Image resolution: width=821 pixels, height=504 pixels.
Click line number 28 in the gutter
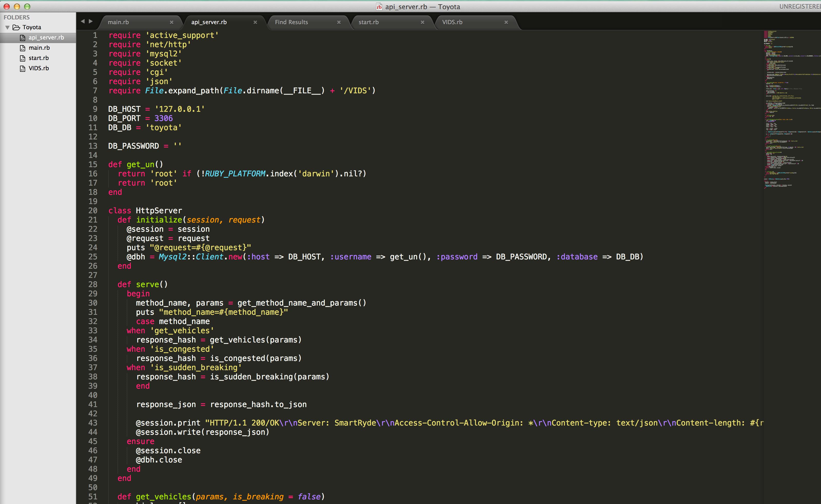(x=93, y=284)
